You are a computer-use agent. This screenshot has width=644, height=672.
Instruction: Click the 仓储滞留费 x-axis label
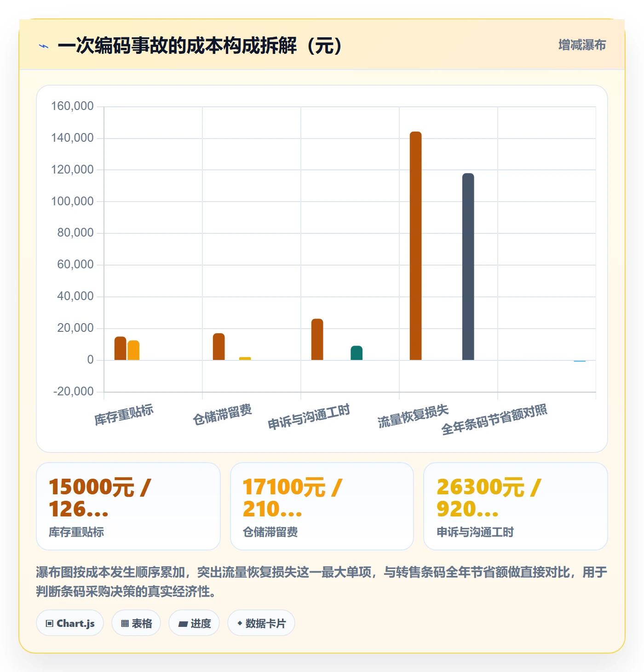pos(222,415)
